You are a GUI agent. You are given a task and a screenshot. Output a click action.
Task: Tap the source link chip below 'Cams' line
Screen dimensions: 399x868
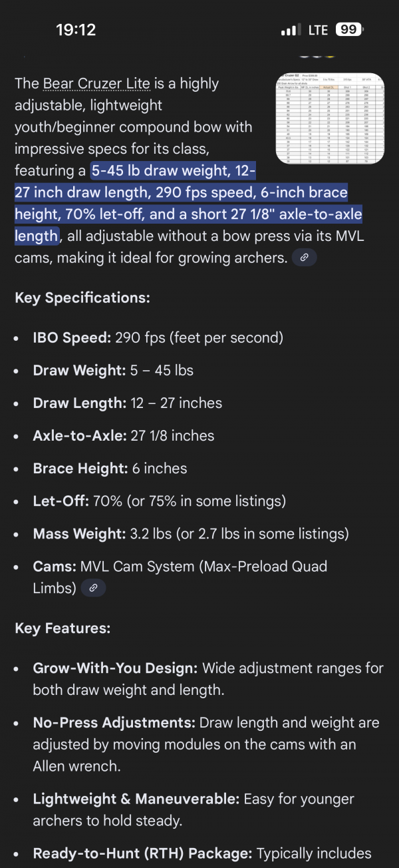93,588
